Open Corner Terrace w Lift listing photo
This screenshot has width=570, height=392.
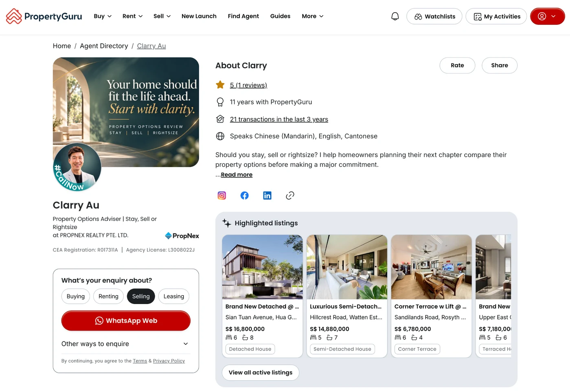pos(432,267)
